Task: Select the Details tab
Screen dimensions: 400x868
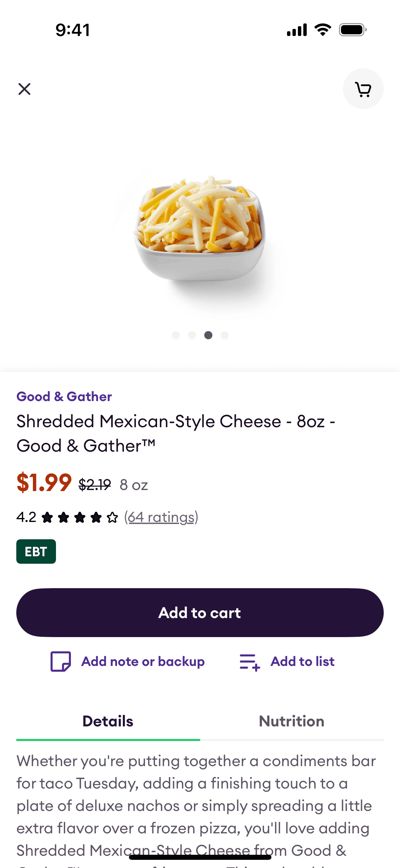Action: [x=108, y=721]
